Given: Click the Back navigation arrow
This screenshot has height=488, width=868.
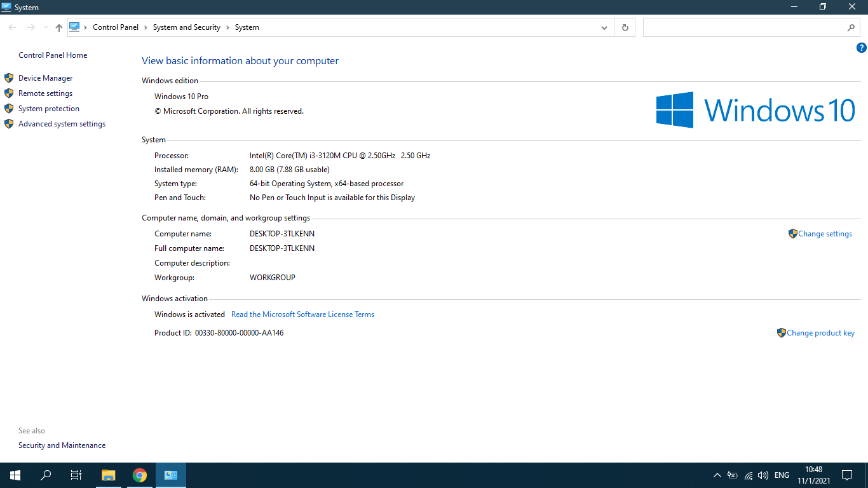Looking at the screenshot, I should [x=12, y=27].
